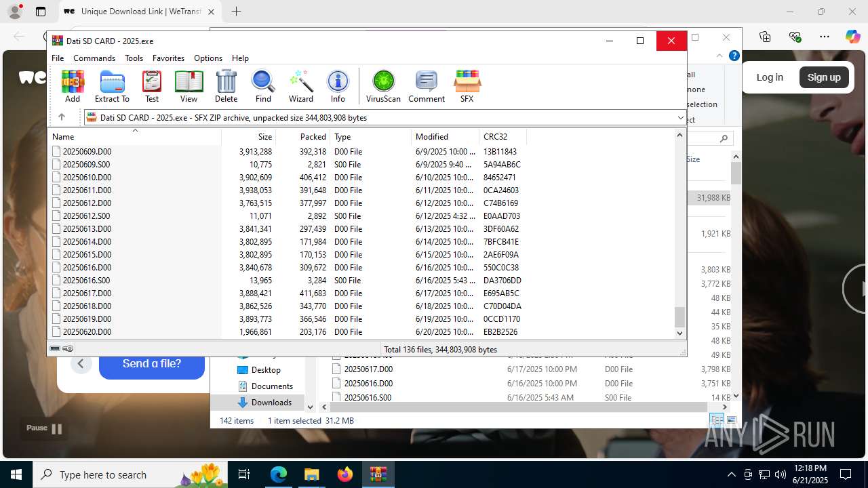Click the Log in button on WeTransfer
The width and height of the screenshot is (868, 488).
(770, 77)
